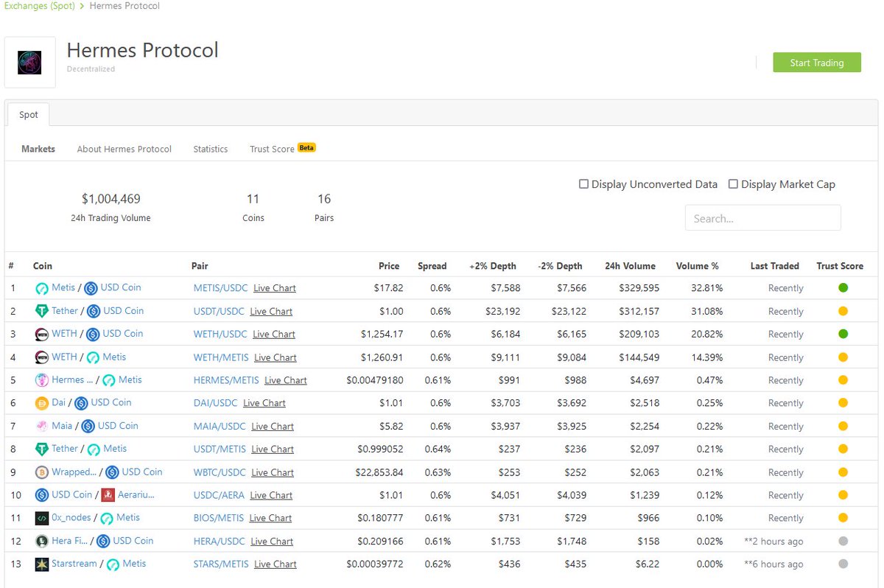Viewport: 884px width, 588px height.
Task: Click the yellow trust score dot for USDT/USDC
Action: 843,311
